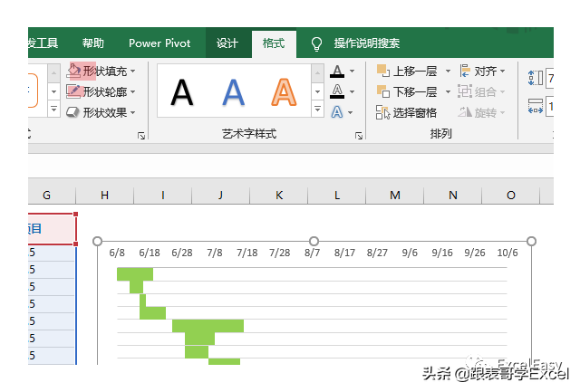Click the text outline A icon
The height and width of the screenshot is (392, 580).
pos(337,91)
